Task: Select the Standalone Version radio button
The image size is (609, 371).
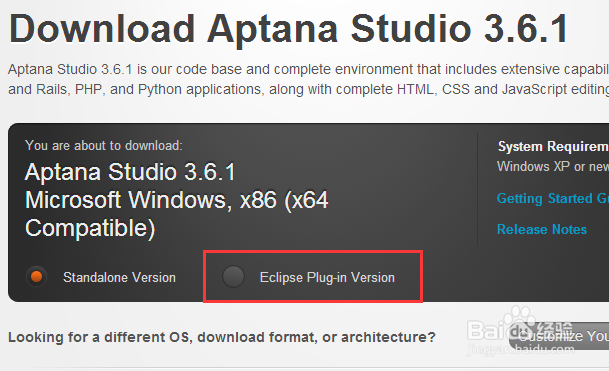Action: click(x=37, y=277)
